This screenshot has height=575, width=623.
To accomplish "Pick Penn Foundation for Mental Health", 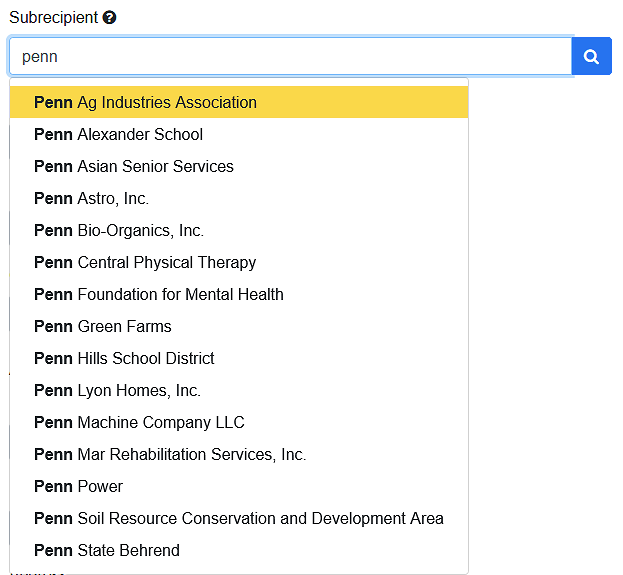I will pyautogui.click(x=159, y=294).
